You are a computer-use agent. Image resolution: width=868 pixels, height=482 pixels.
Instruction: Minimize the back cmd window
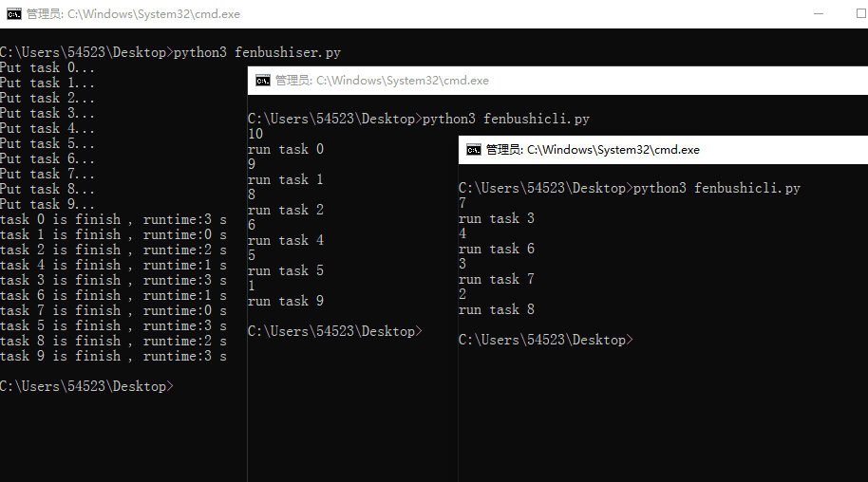(x=820, y=14)
